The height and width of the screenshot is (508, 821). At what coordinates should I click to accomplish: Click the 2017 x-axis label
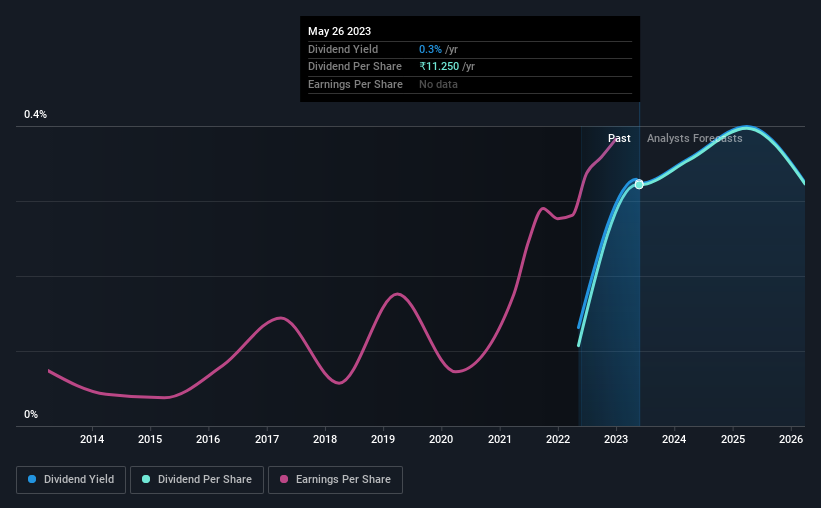pyautogui.click(x=267, y=439)
